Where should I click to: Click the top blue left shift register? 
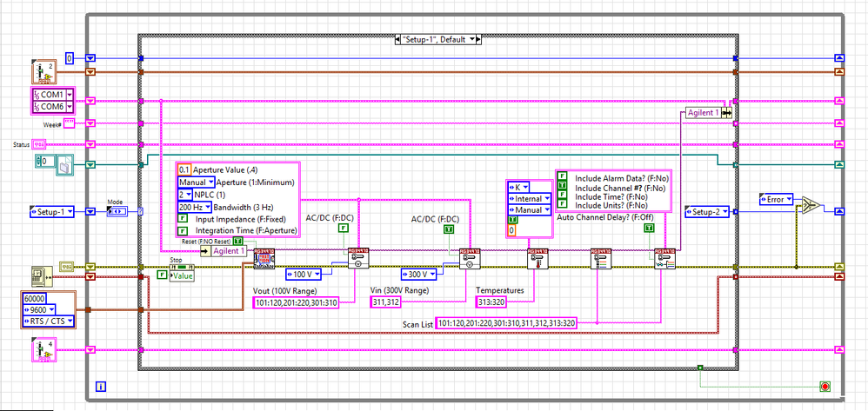[90, 58]
